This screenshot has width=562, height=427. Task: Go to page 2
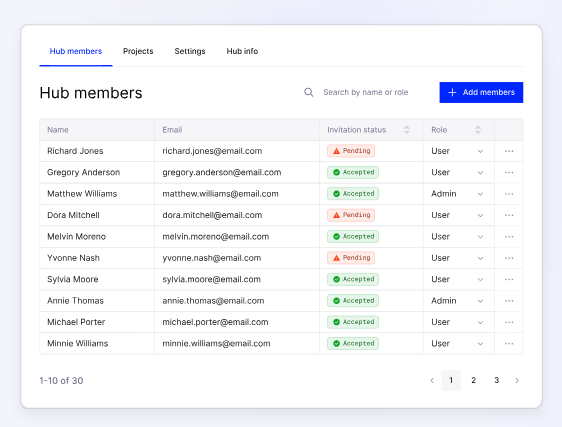tap(473, 380)
